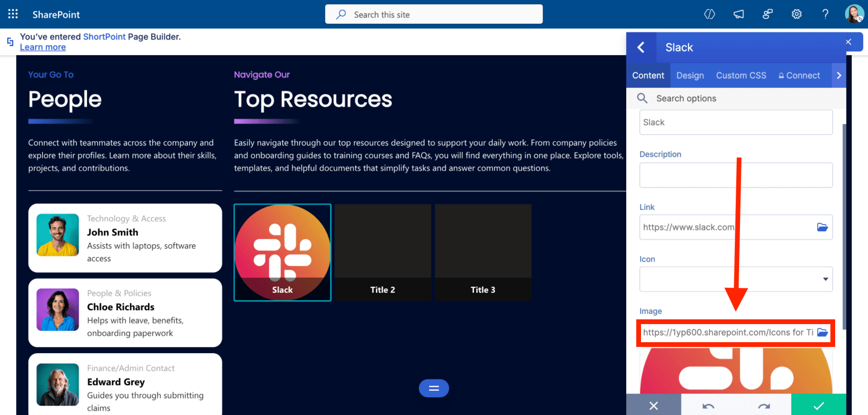Switch to the Custom CSS tab
The image size is (868, 415).
(x=741, y=75)
